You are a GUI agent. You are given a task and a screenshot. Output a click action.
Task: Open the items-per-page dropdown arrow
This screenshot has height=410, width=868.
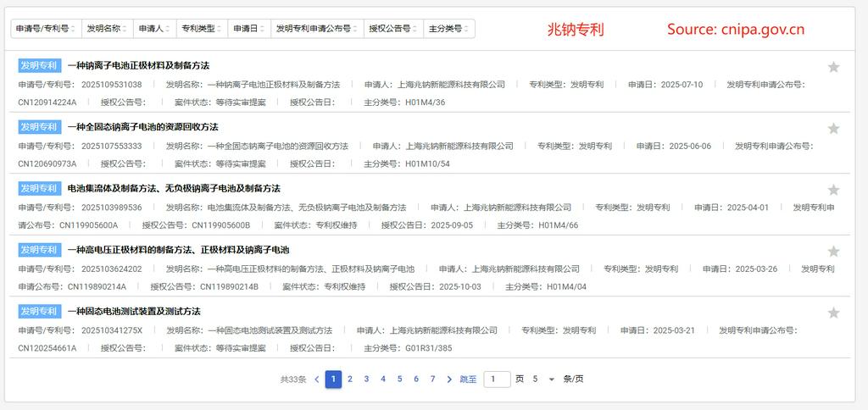[552, 380]
